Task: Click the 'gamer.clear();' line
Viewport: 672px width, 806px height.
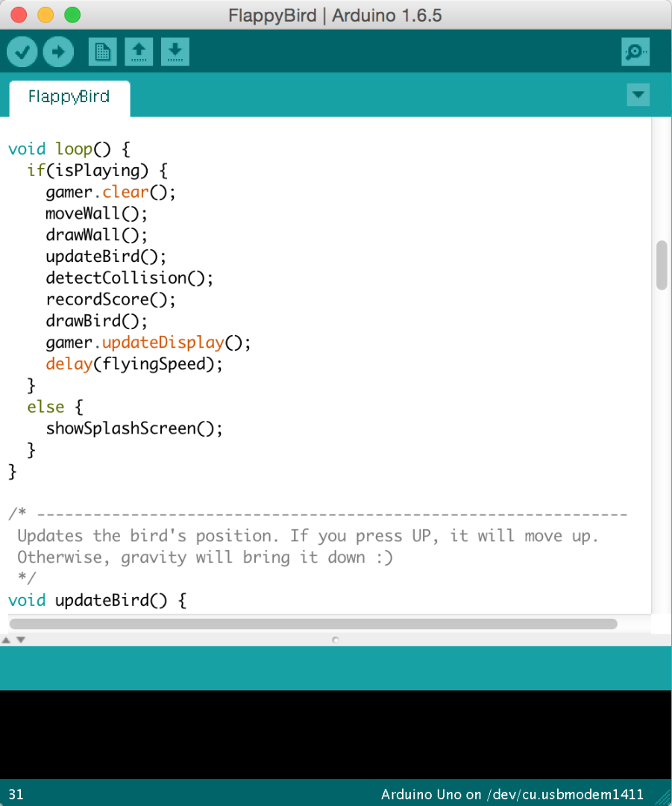Action: point(110,193)
